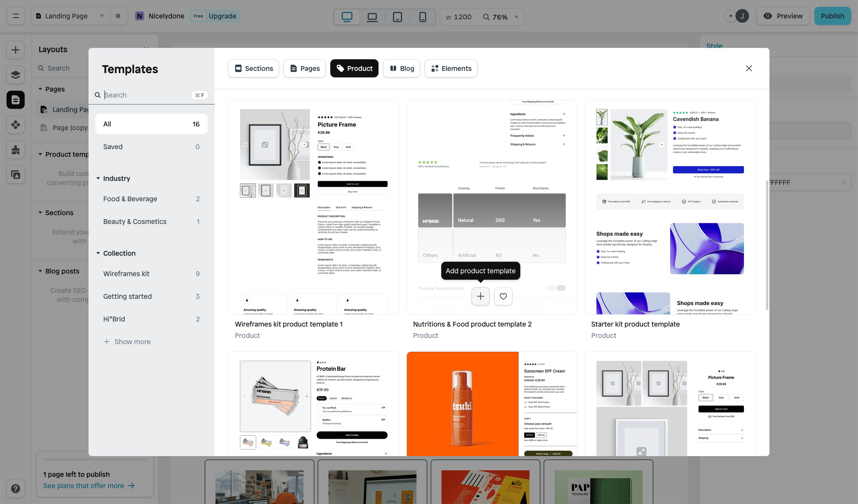Open the Media gallery icon in sidebar
Viewport: 858px width, 504px height.
[x=15, y=175]
